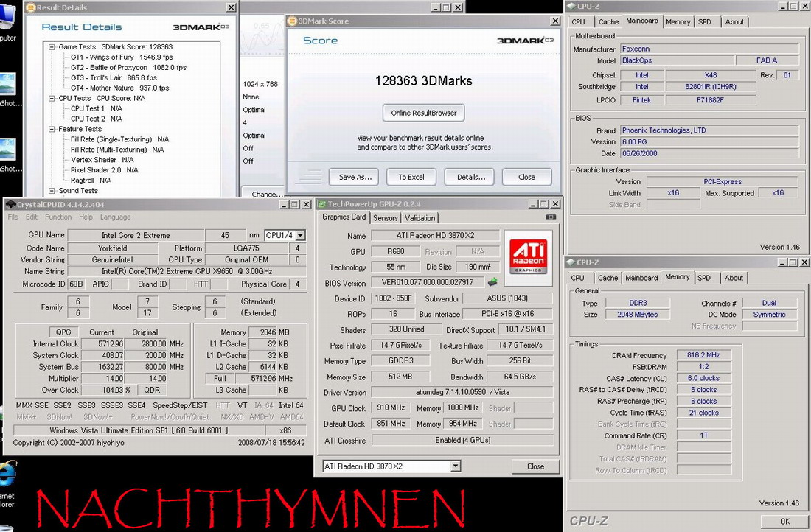Collapse the Feature Tests tree node
811x532 pixels.
pyautogui.click(x=52, y=129)
